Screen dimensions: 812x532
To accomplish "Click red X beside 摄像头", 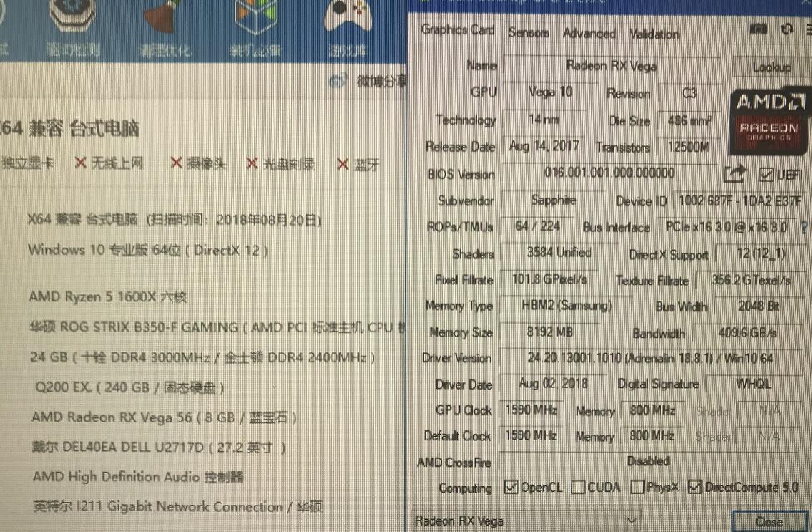I will (x=176, y=163).
